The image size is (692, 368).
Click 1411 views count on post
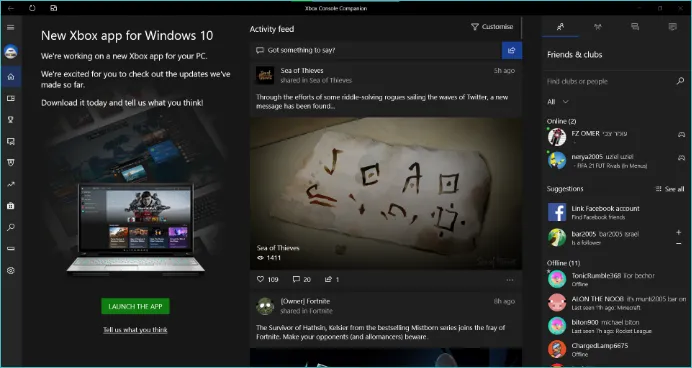269,258
